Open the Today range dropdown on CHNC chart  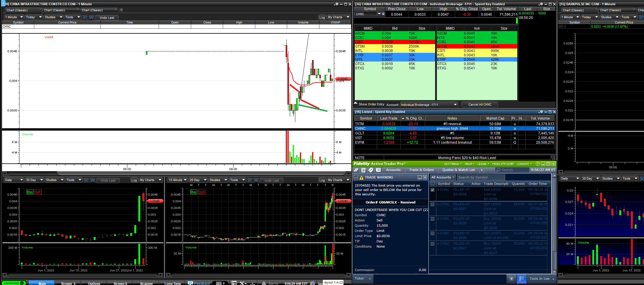[x=34, y=17]
